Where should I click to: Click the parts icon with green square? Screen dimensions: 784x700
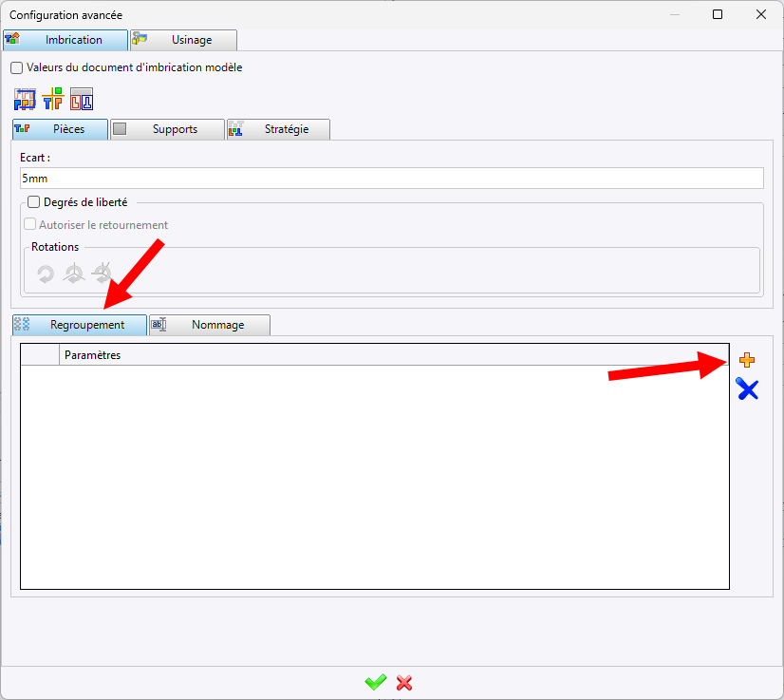53,99
